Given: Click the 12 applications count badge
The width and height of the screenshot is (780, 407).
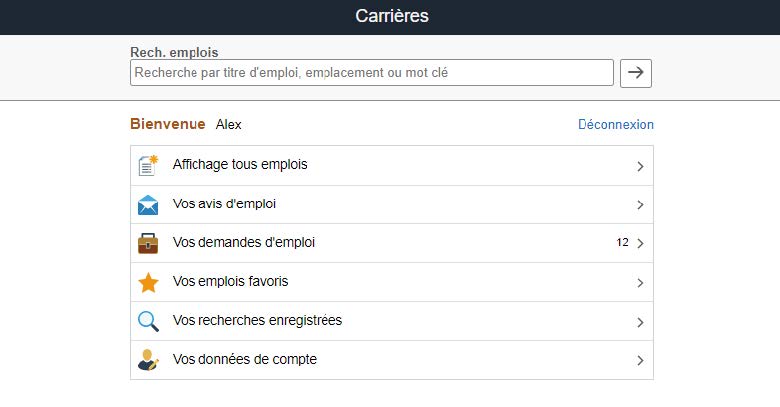Looking at the screenshot, I should (622, 243).
